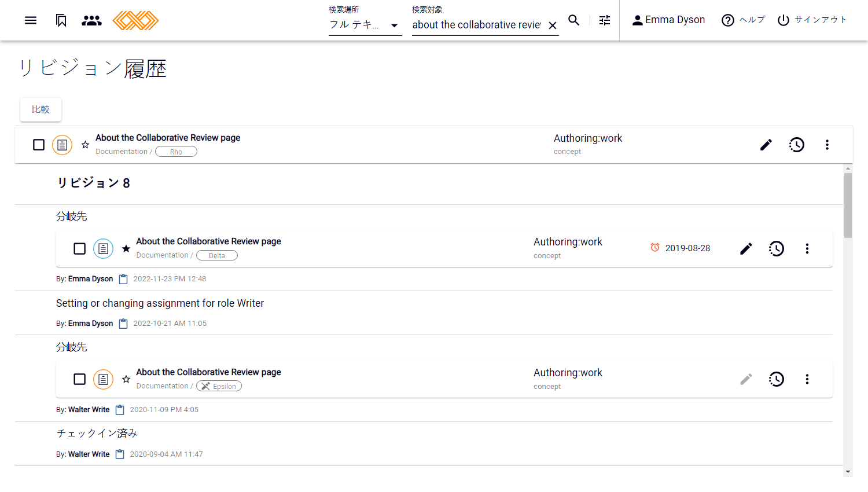Image resolution: width=868 pixels, height=492 pixels.
Task: Click 'Authoring:work' in the Rho row
Action: point(588,138)
